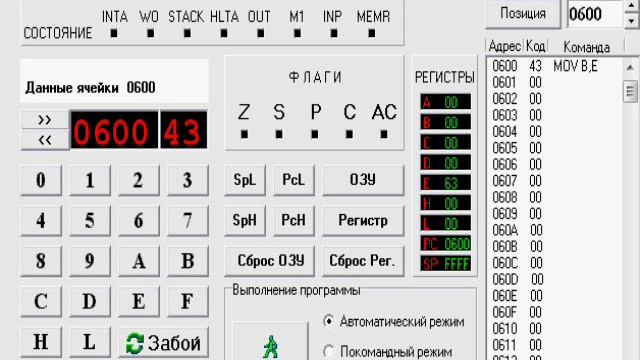Click the SP register display FFFF
Image resolution: width=640 pixels, height=360 pixels.
pos(445,264)
